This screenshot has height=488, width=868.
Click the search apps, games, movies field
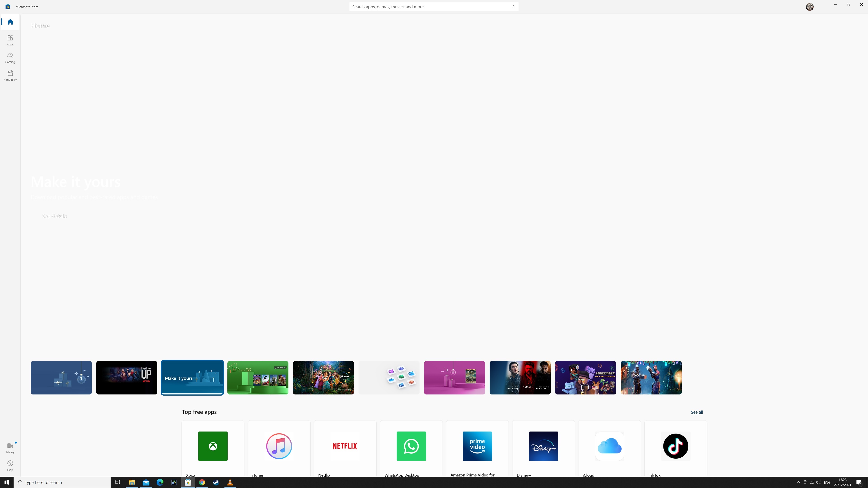(434, 7)
